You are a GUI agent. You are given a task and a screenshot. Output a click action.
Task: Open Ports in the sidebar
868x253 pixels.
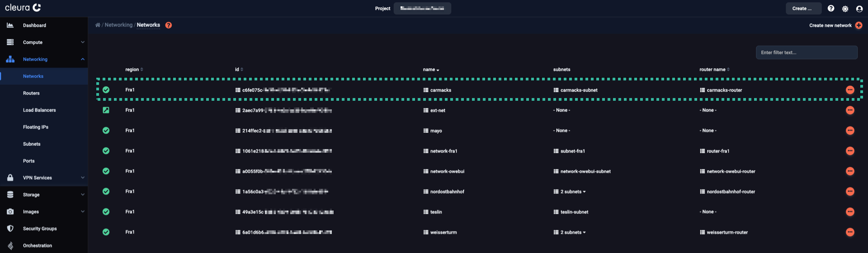pos(28,161)
